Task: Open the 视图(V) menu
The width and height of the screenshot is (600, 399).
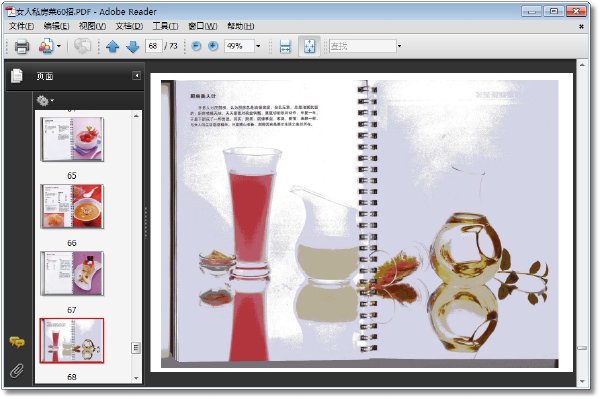Action: point(92,26)
